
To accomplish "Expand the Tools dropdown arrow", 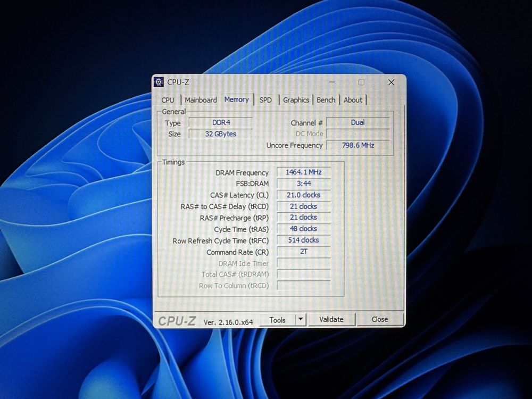I will 301,320.
